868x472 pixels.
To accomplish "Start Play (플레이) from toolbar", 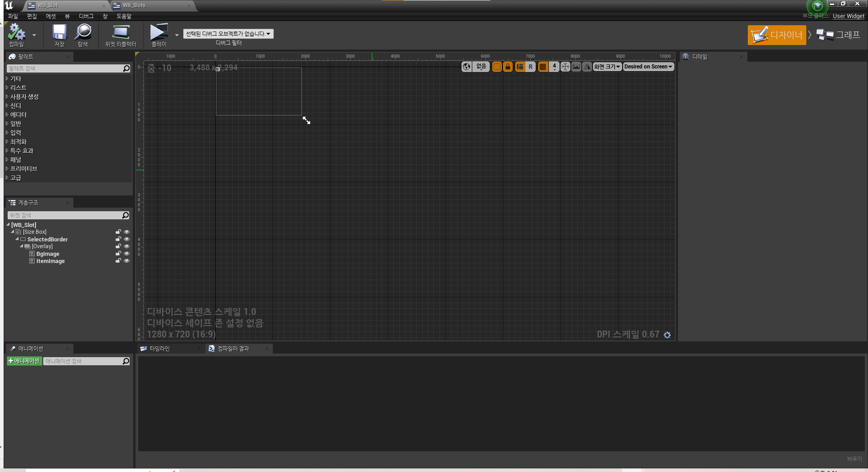I will tap(158, 35).
